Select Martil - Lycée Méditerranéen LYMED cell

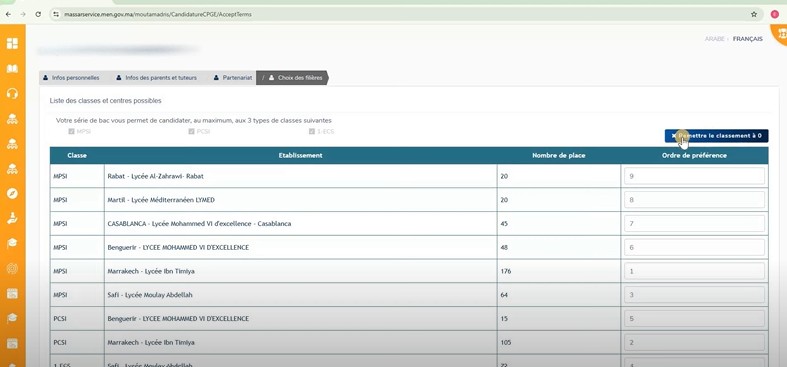click(300, 200)
